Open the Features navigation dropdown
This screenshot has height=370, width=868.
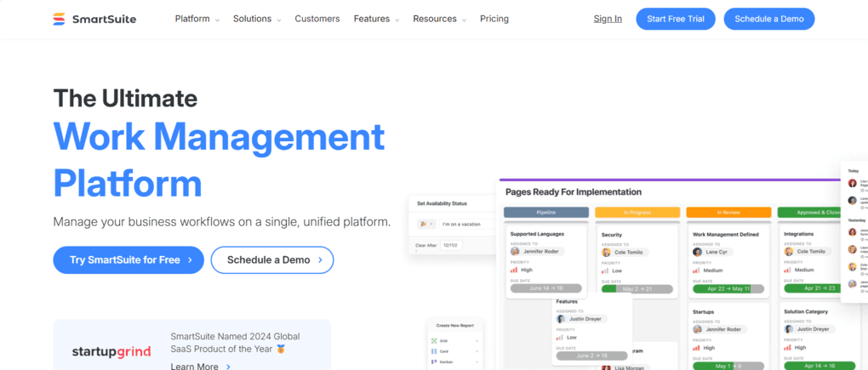(376, 19)
